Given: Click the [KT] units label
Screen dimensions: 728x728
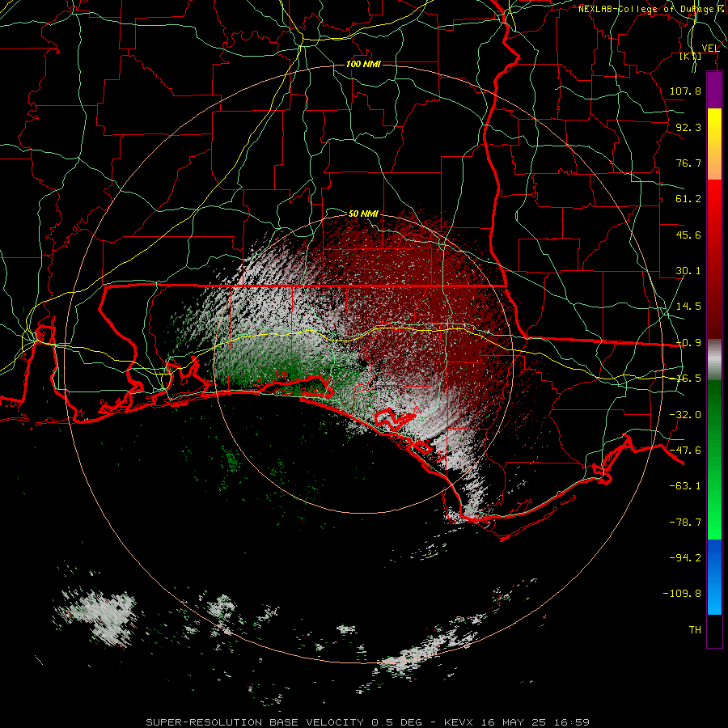Looking at the screenshot, I should pyautogui.click(x=691, y=57).
